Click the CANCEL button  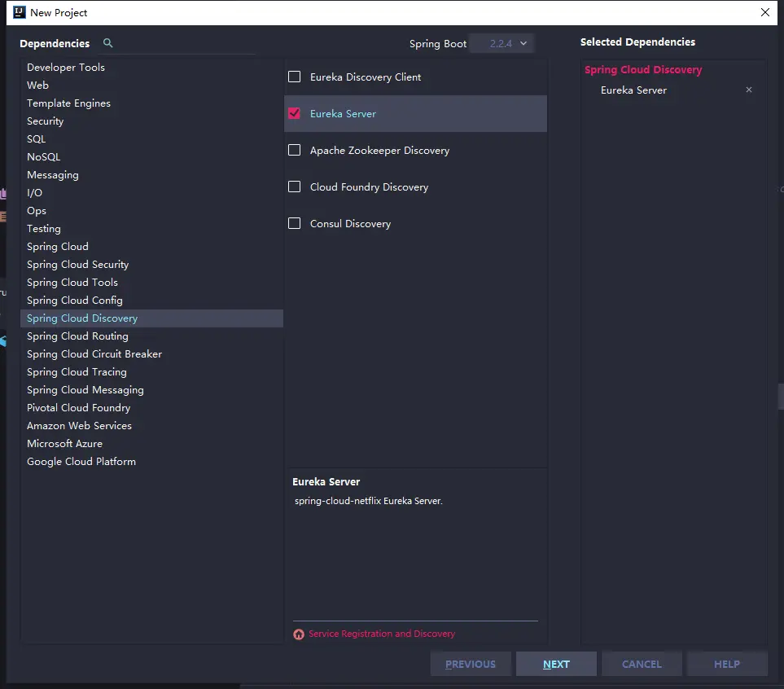pyautogui.click(x=642, y=664)
